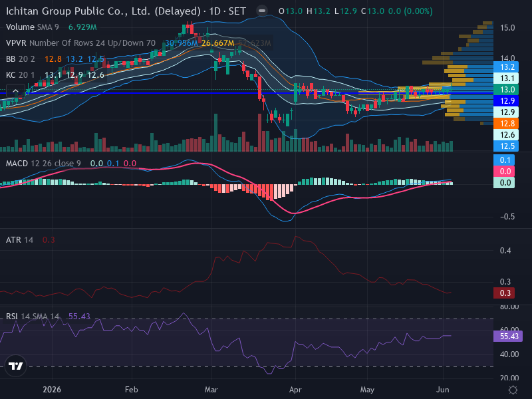Viewport: 532px width, 399px height.
Task: Click the blue 0.1 MACD label
Action: coord(504,160)
